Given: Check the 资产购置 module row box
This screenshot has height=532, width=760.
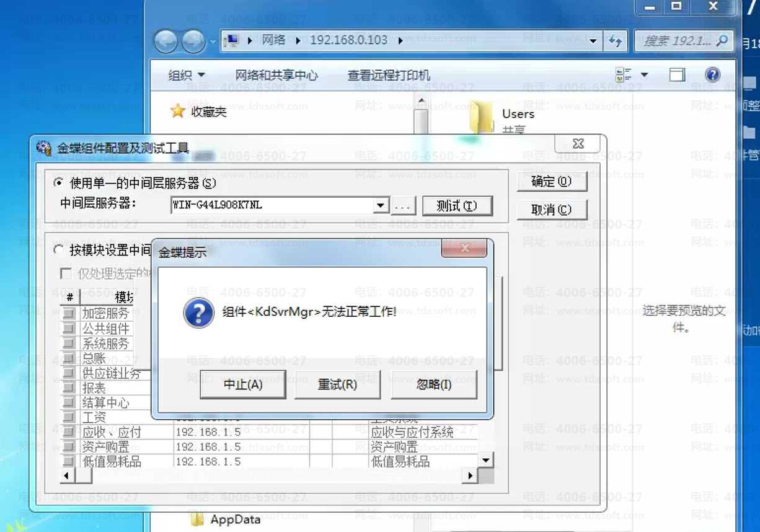Looking at the screenshot, I should pyautogui.click(x=69, y=447).
